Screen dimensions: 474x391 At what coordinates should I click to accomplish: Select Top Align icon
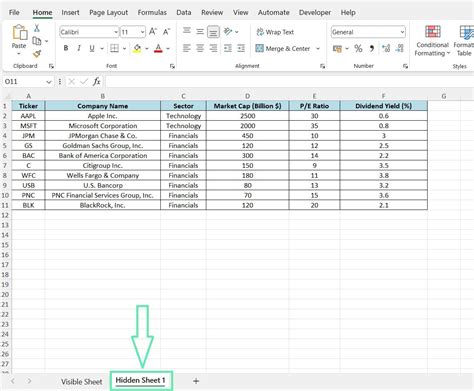(187, 31)
